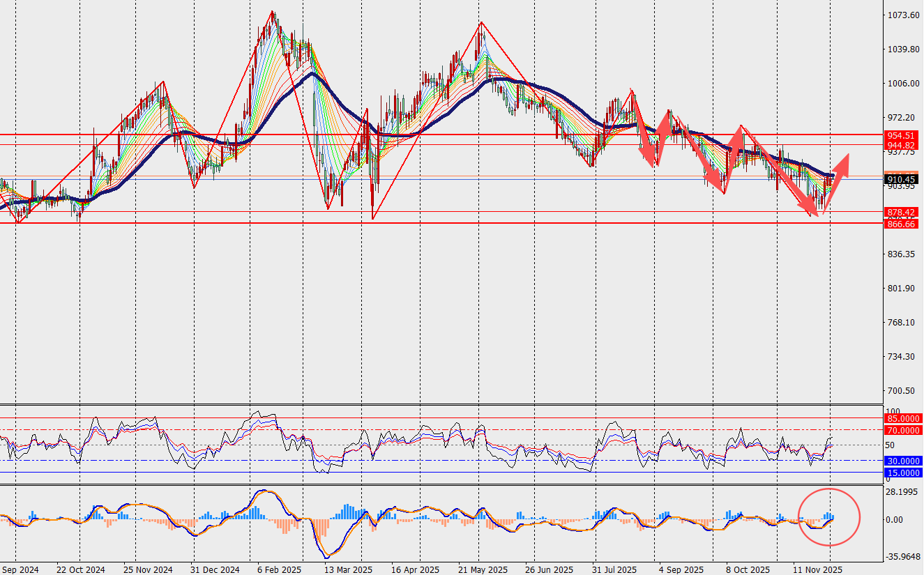Click the blue 30.0000 RSI level label
The image size is (924, 575).
(902, 461)
